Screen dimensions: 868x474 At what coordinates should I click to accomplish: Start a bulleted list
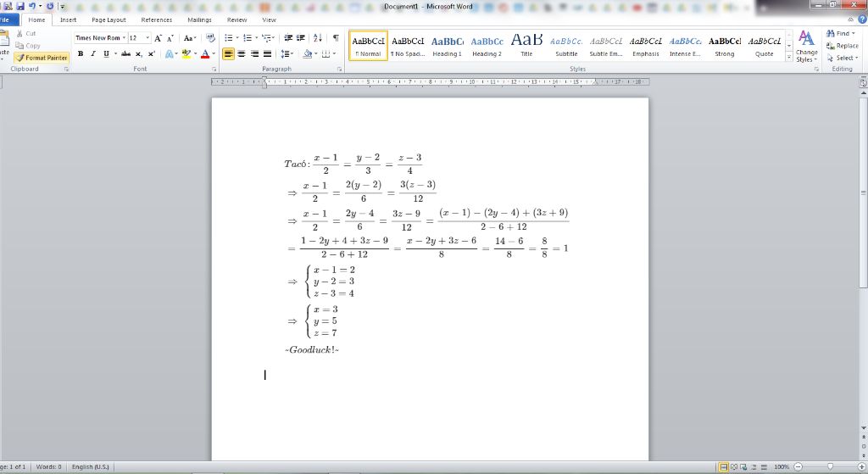(x=229, y=38)
